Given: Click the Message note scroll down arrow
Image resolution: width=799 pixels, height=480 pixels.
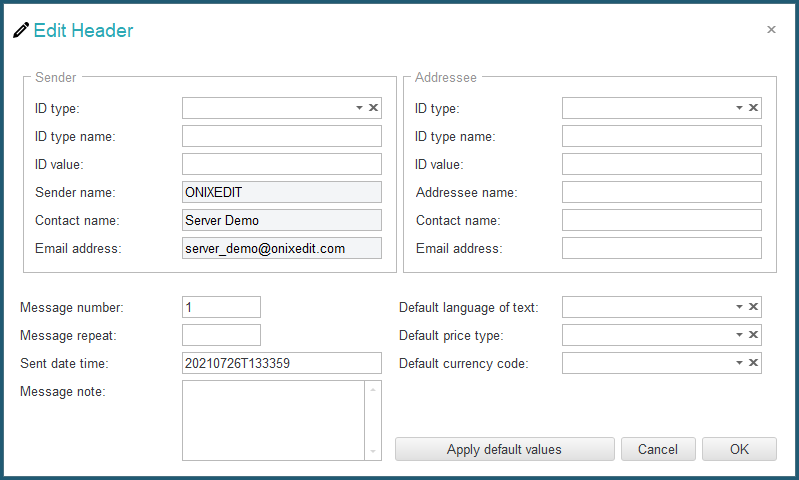Looking at the screenshot, I should (373, 451).
